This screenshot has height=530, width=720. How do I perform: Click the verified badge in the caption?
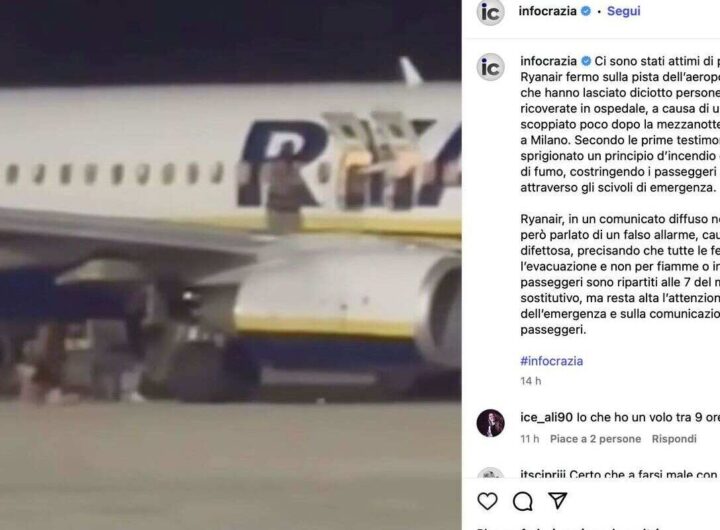pos(586,61)
